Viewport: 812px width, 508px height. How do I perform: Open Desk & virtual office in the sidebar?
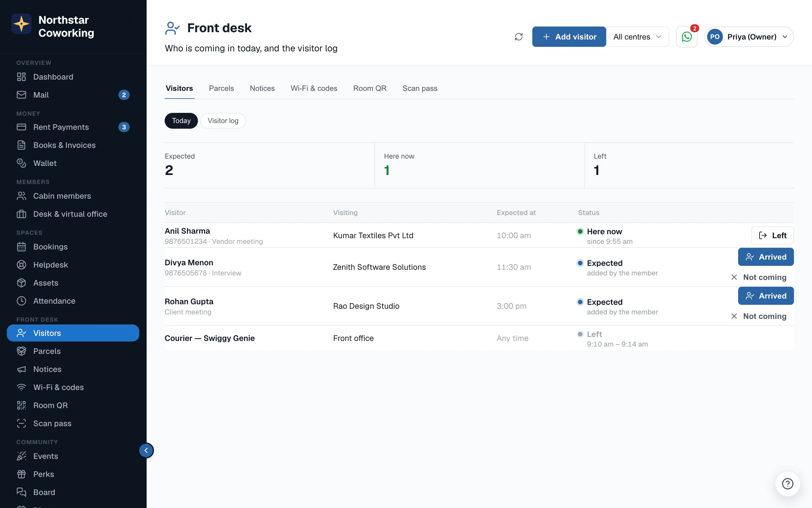click(73, 214)
